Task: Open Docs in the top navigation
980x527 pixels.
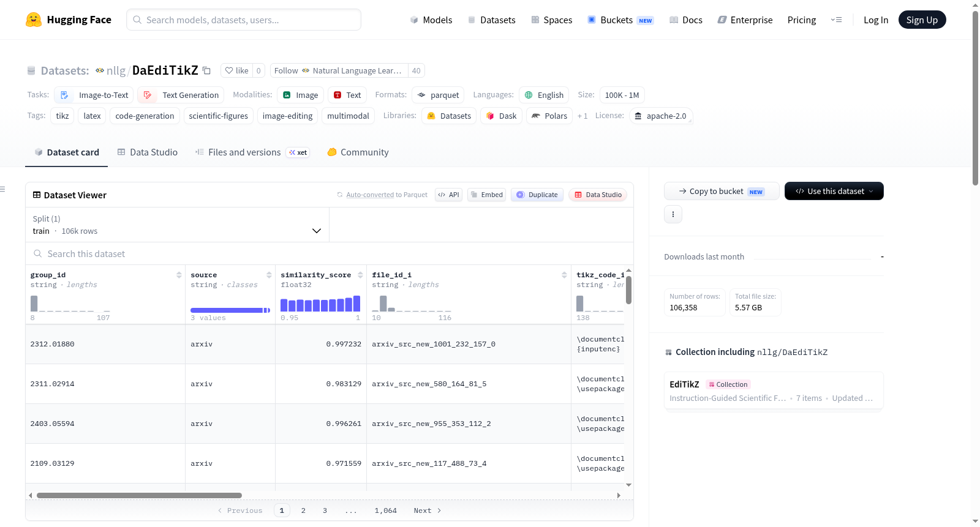Action: [685, 20]
